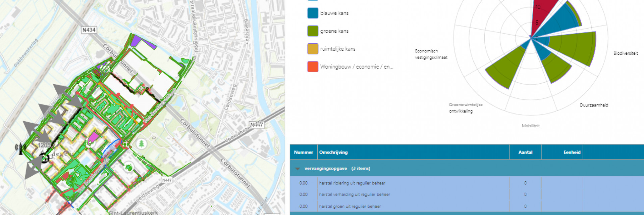Click the vervangingsopgave (3 items) group header
644x215 pixels.
coord(337,168)
